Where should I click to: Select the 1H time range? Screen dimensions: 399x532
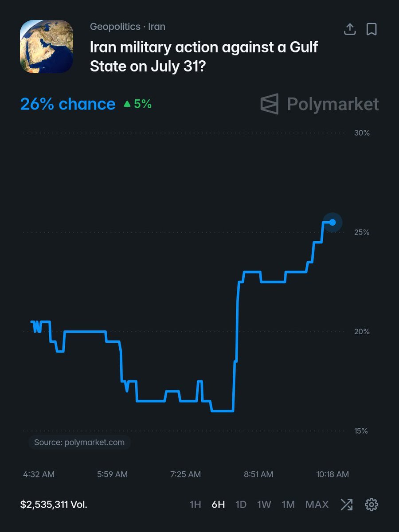(196, 505)
